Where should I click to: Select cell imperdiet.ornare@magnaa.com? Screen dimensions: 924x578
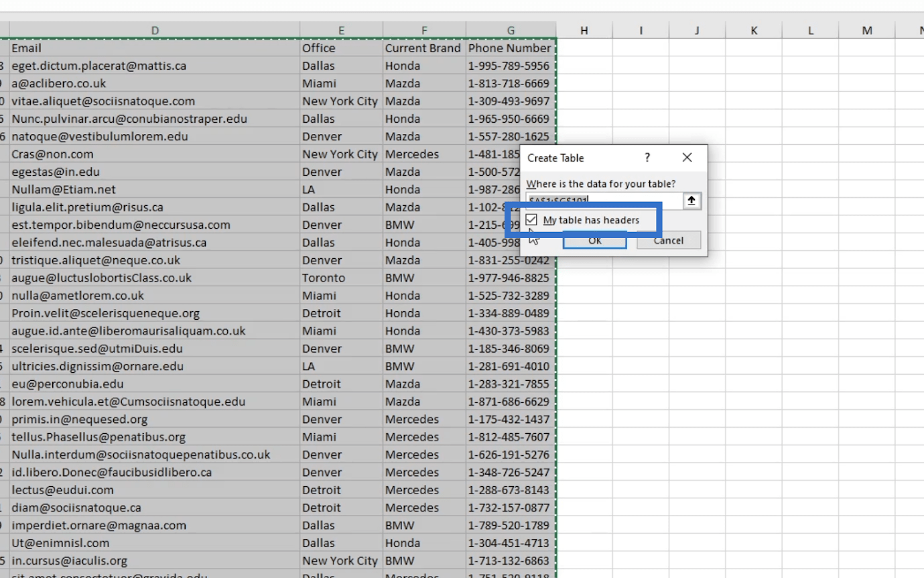click(155, 525)
